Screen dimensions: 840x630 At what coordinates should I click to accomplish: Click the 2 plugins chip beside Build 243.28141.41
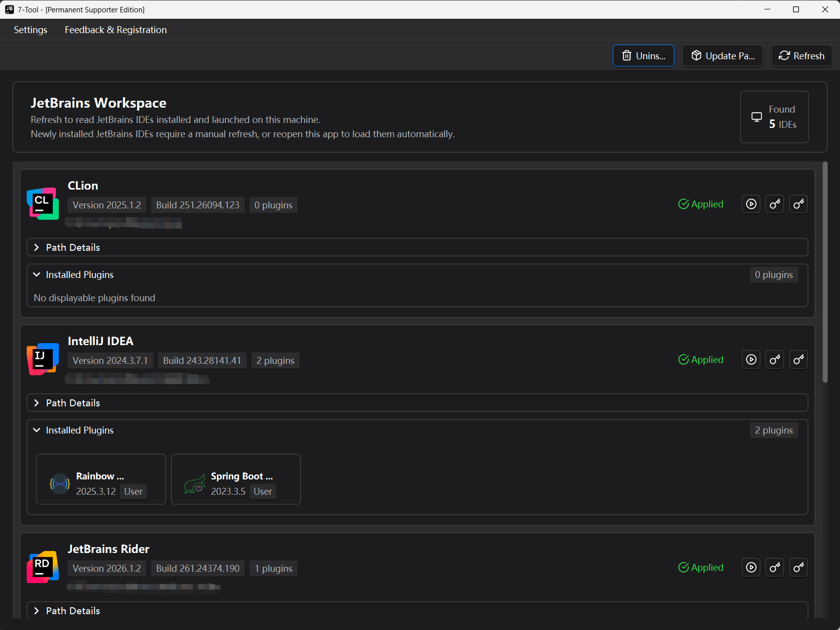click(x=275, y=360)
